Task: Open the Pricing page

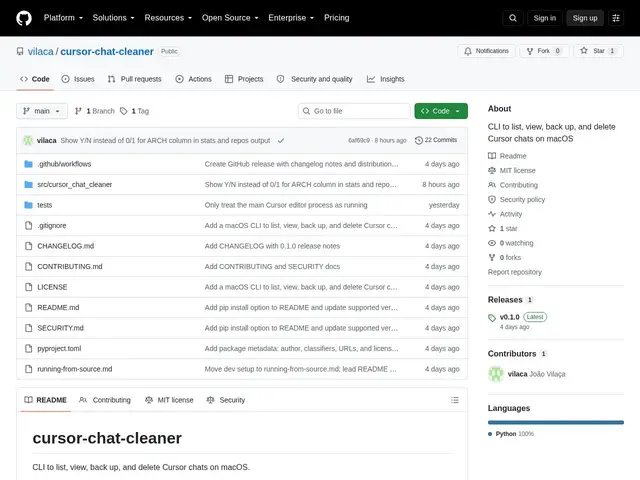Action: 336,18
